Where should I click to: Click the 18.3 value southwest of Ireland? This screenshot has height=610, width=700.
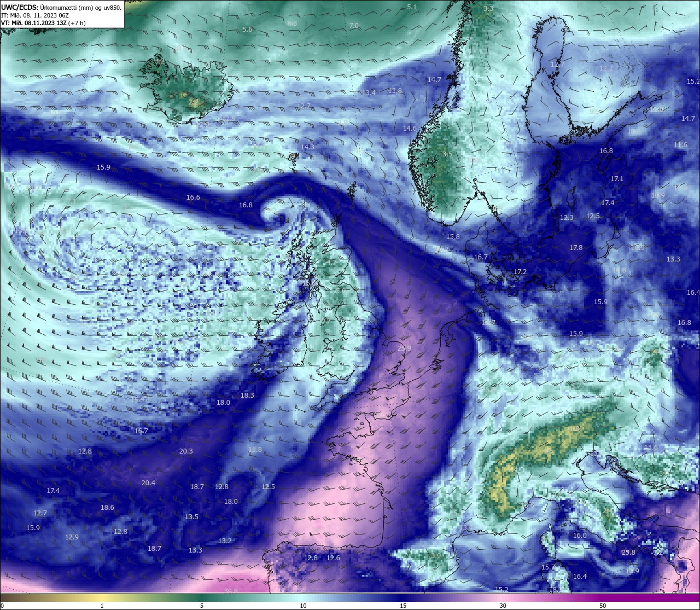[247, 396]
